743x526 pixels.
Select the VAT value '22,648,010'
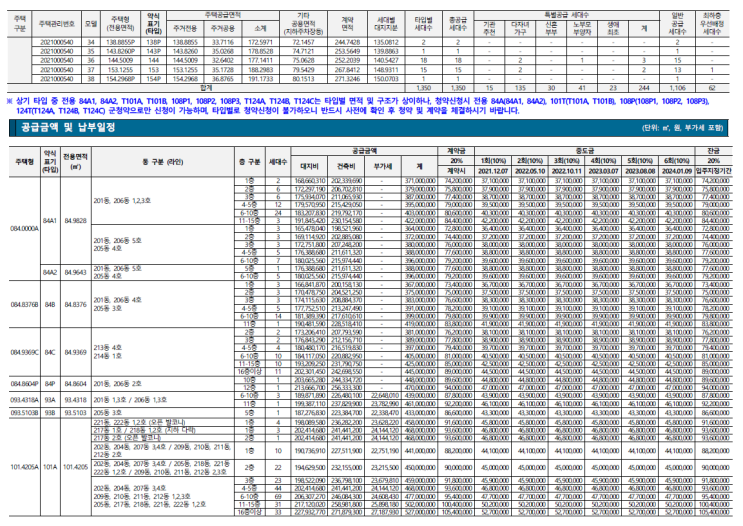(x=384, y=396)
